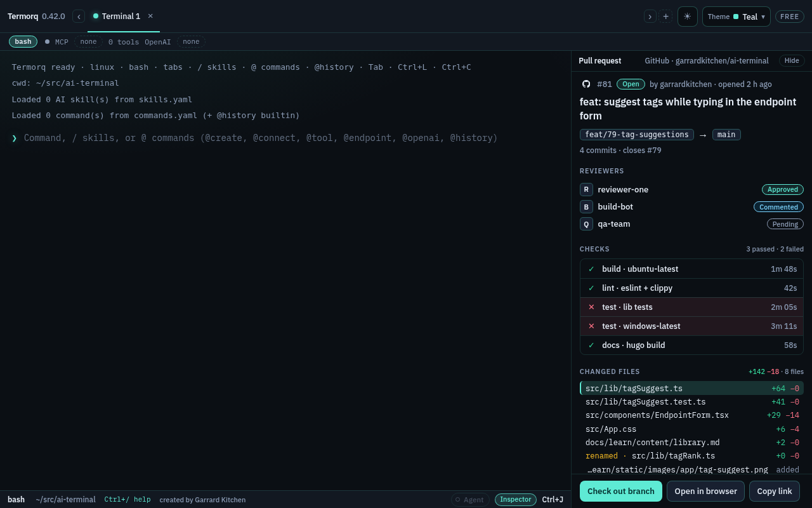812x508 pixels.
Task: Click the 3 passed · 2 failed summary
Action: tap(775, 249)
